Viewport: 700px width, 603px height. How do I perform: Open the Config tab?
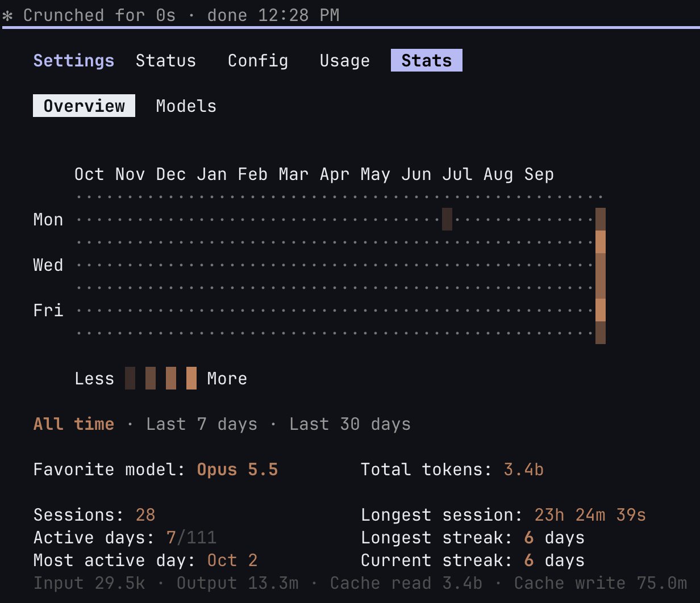point(258,61)
